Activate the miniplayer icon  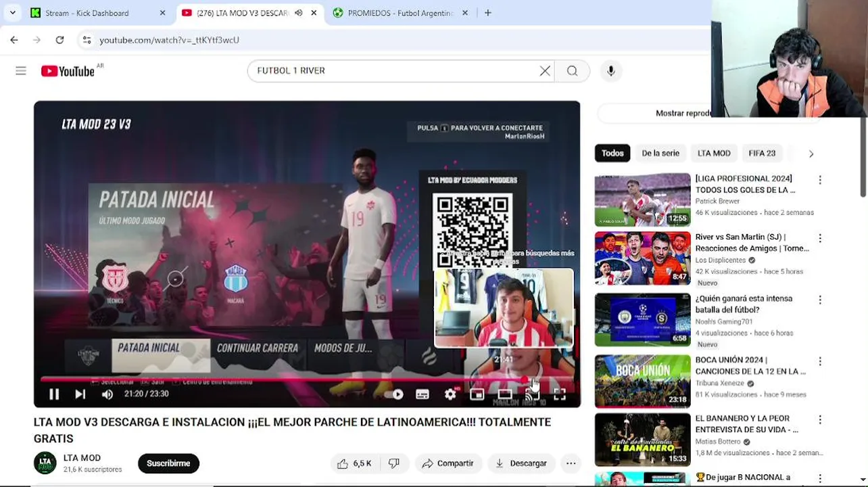(x=477, y=394)
